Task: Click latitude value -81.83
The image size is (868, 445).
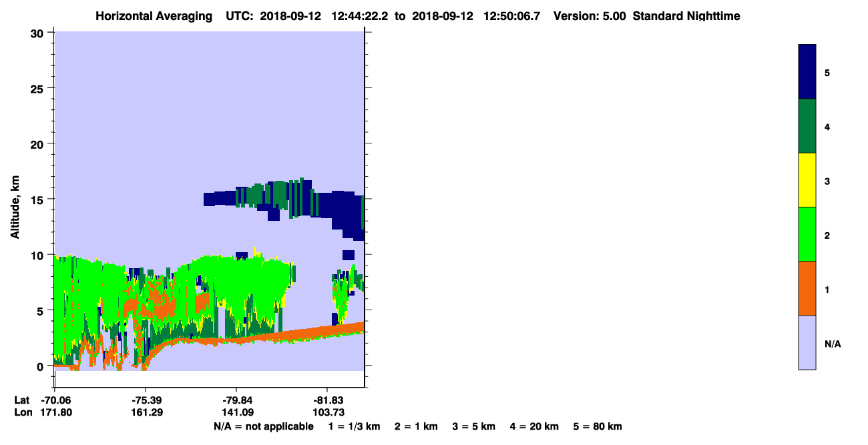Action: [328, 400]
